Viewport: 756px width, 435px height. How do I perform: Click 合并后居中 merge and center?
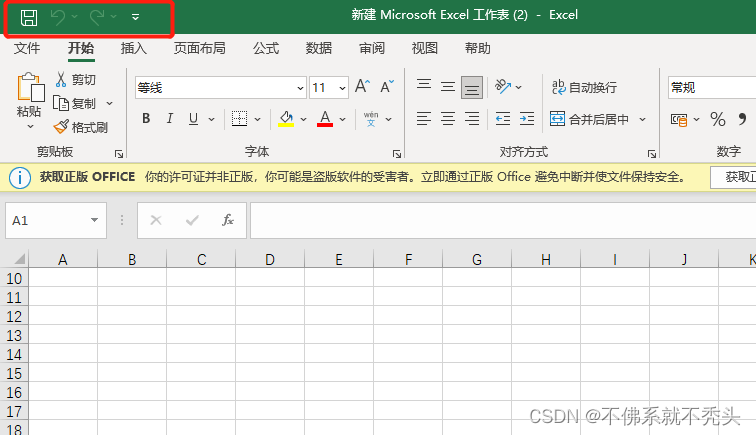click(589, 119)
